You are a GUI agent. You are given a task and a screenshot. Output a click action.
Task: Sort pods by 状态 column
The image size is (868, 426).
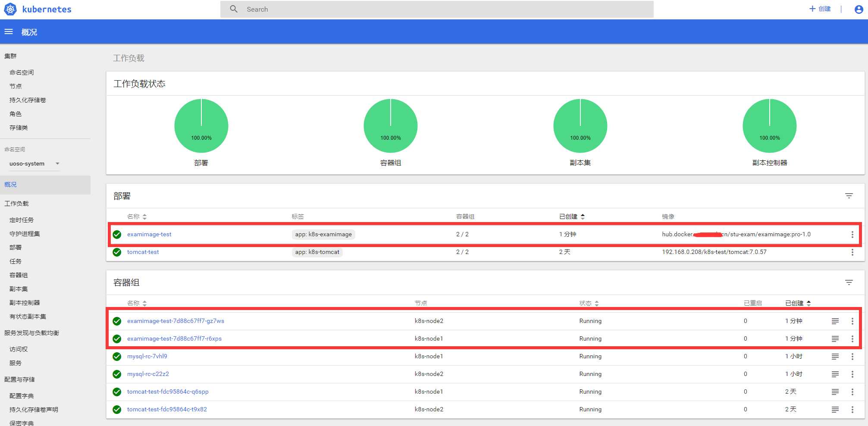589,303
